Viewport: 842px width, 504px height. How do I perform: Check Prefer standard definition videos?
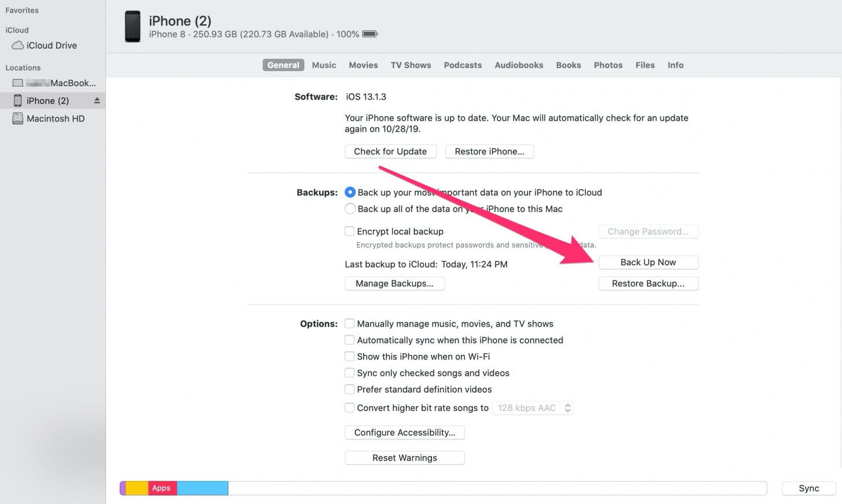349,389
